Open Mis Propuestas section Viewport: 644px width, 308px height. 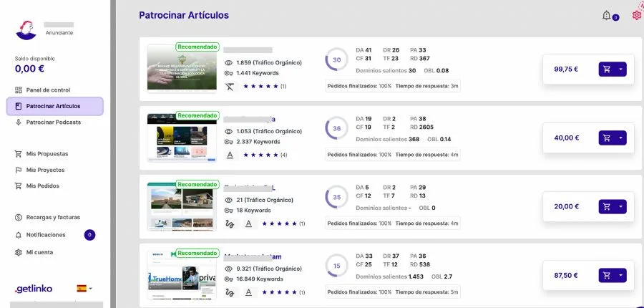47,154
